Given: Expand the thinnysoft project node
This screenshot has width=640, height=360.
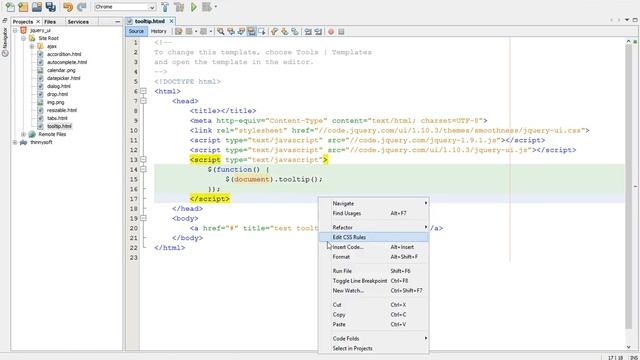Looking at the screenshot, I should [15, 142].
